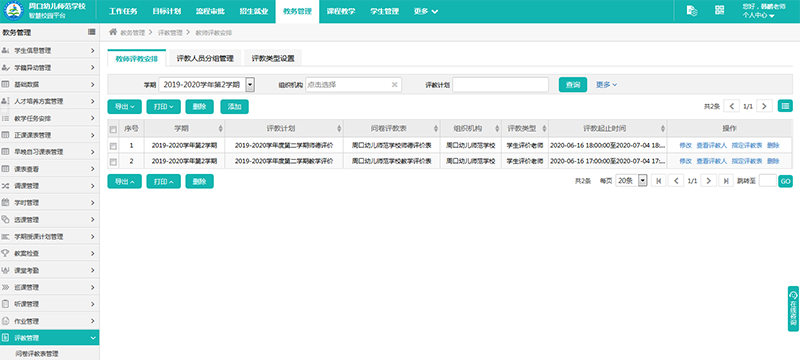Click the 评教计划 input field
This screenshot has height=360, width=800.
pos(501,85)
